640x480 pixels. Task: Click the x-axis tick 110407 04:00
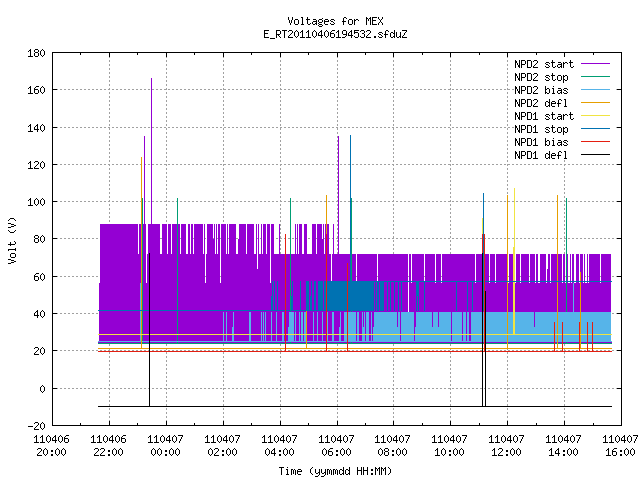279,446
